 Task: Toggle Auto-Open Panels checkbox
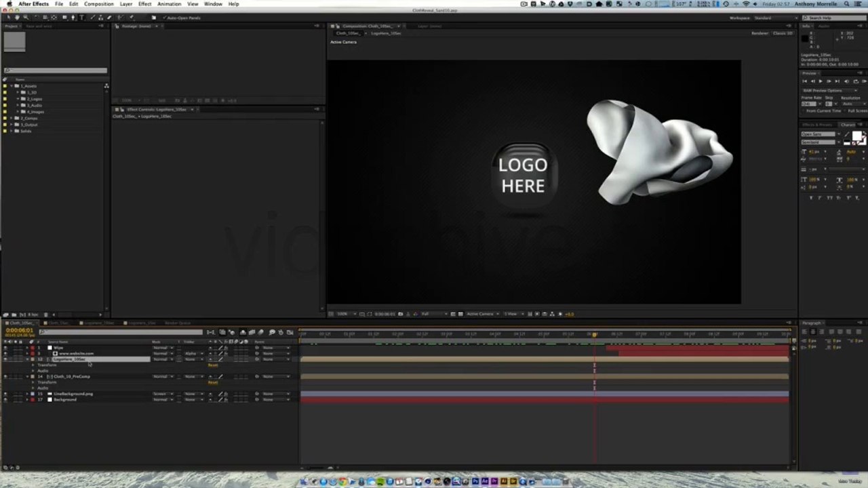click(x=163, y=18)
